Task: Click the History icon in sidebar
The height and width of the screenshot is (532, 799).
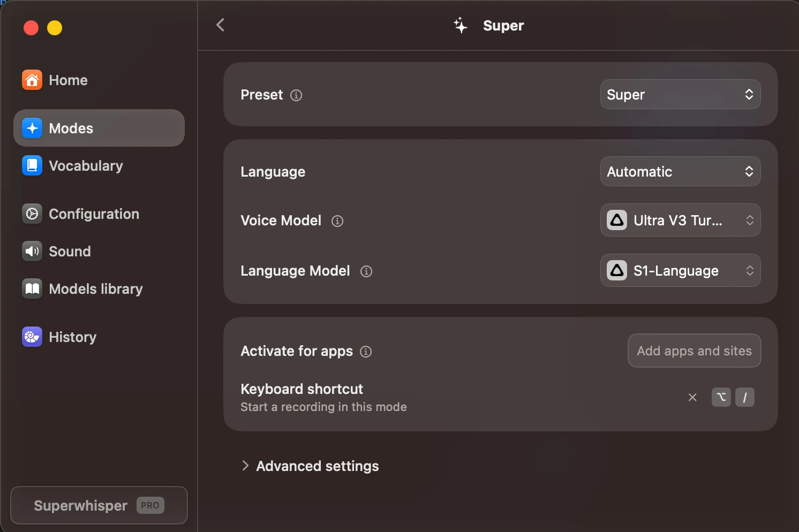Action: click(x=32, y=337)
